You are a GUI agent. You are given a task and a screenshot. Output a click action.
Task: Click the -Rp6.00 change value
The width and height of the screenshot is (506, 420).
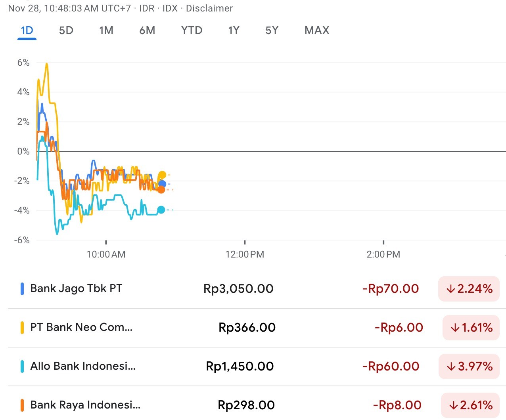(399, 328)
